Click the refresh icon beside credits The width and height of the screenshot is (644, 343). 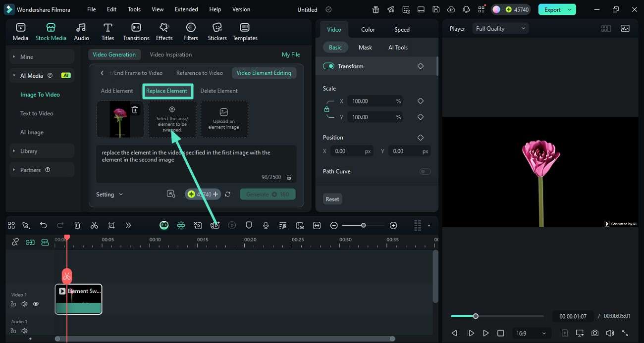228,195
